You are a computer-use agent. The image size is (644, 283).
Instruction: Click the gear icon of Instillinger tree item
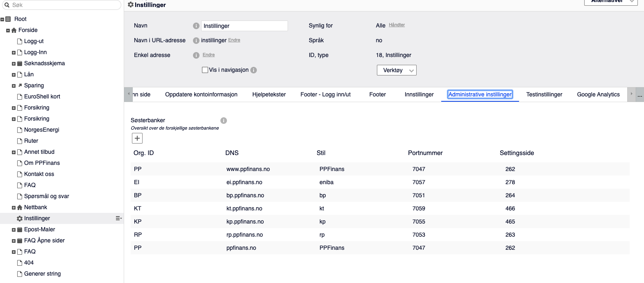(19, 219)
